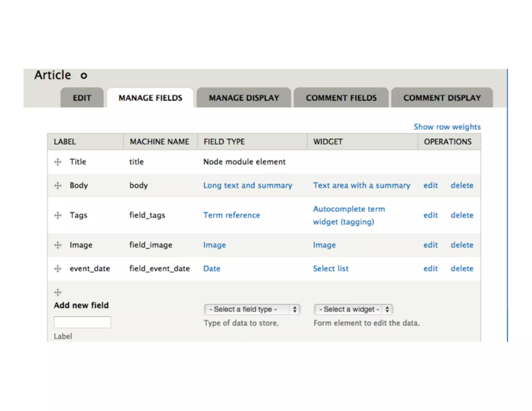
Task: Click the drag handle beside Tags row
Action: (58, 215)
